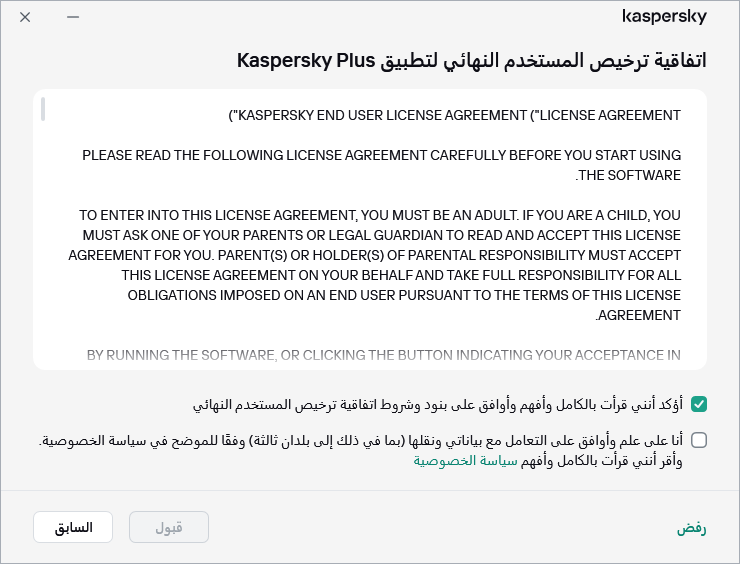Click the 'PLEASE READ THE FOLLOWING' paragraph
The height and width of the screenshot is (564, 740).
pos(381,156)
